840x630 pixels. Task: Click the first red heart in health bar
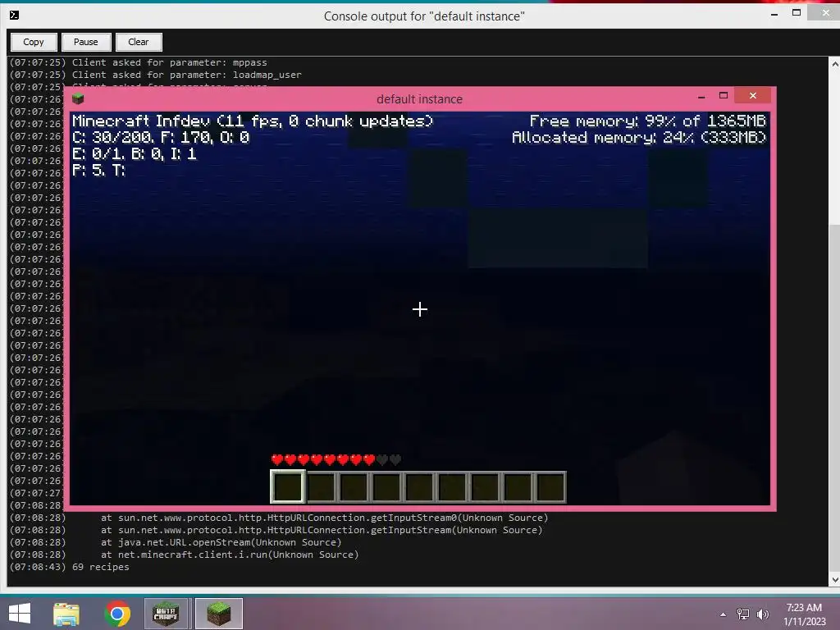[277, 459]
